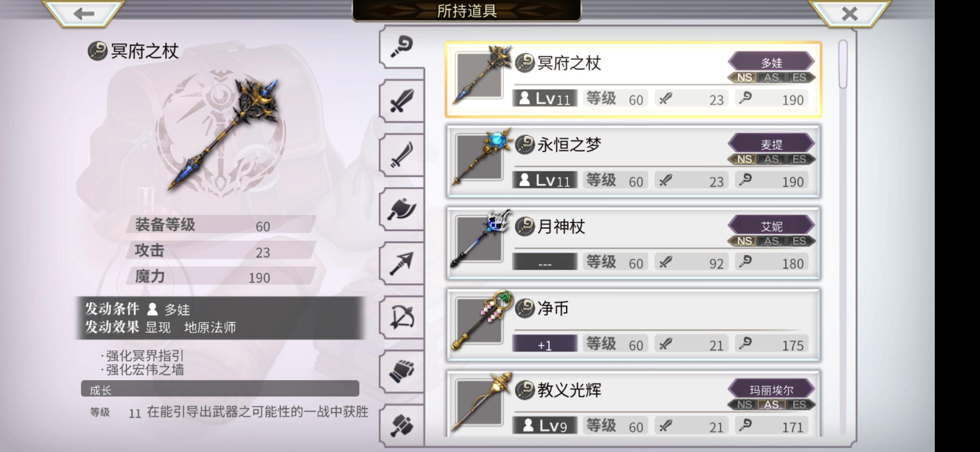Close the 所持道具 inventory screen
Screen dimensions: 980x452
point(850,14)
